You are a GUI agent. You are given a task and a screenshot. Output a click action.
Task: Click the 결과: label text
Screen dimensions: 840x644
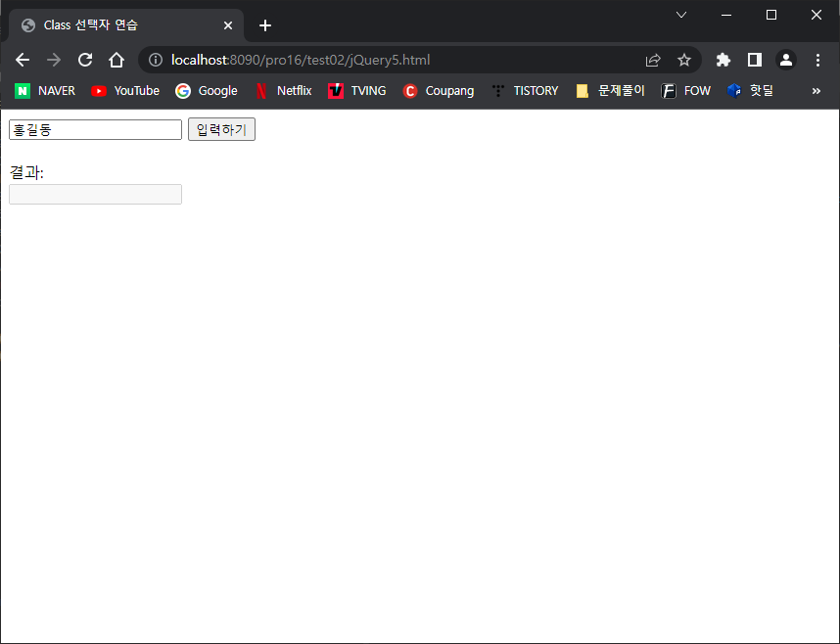pos(26,172)
